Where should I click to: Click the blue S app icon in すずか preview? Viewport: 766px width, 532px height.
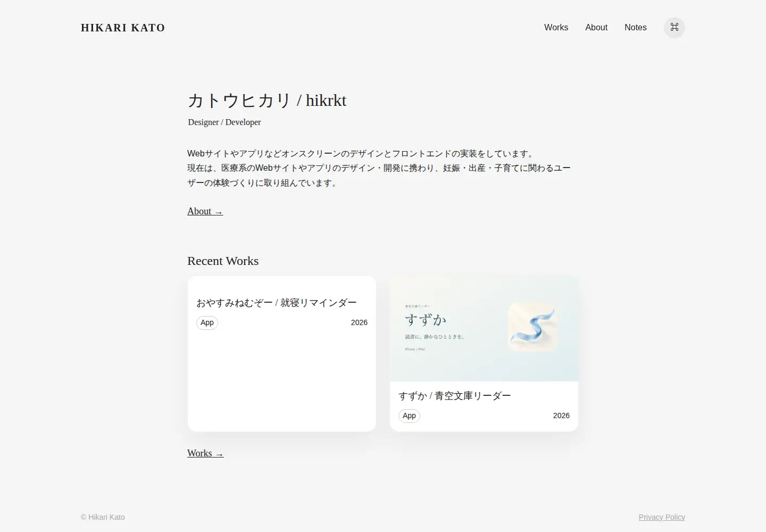click(532, 327)
